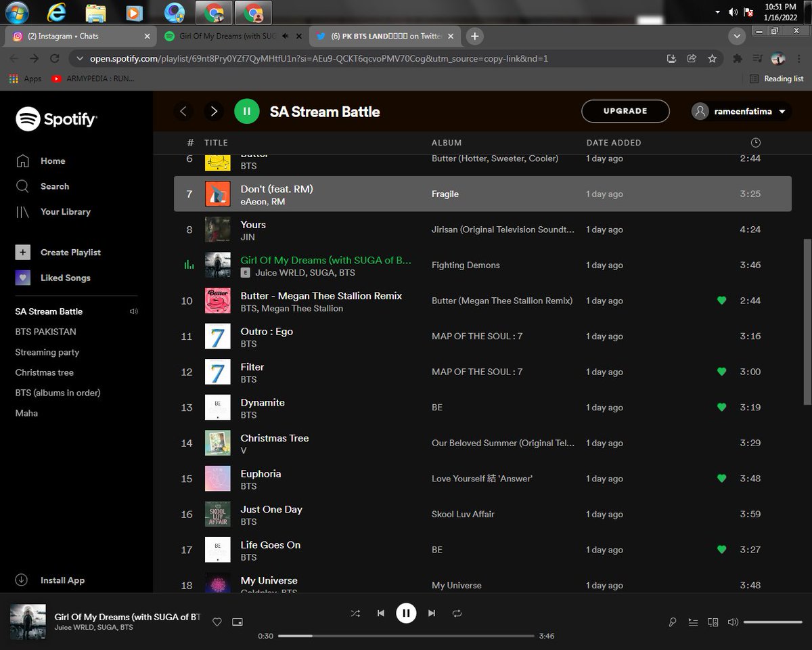
Task: Pause the song in the bottom player
Action: point(406,613)
